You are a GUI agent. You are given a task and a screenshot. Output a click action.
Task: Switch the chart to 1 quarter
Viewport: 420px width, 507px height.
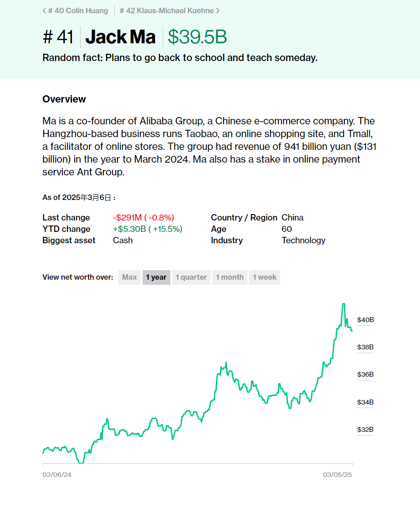[191, 277]
